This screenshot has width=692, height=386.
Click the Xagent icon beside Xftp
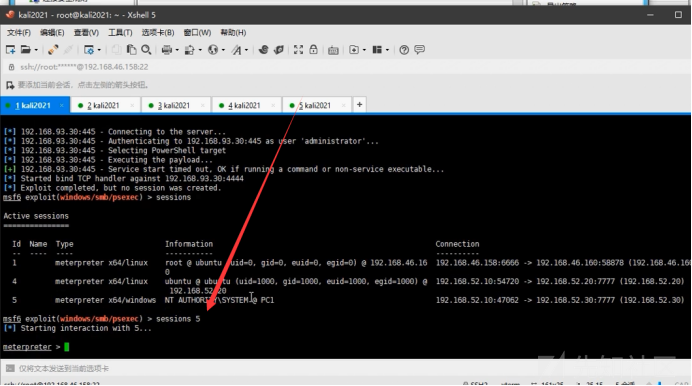278,50
